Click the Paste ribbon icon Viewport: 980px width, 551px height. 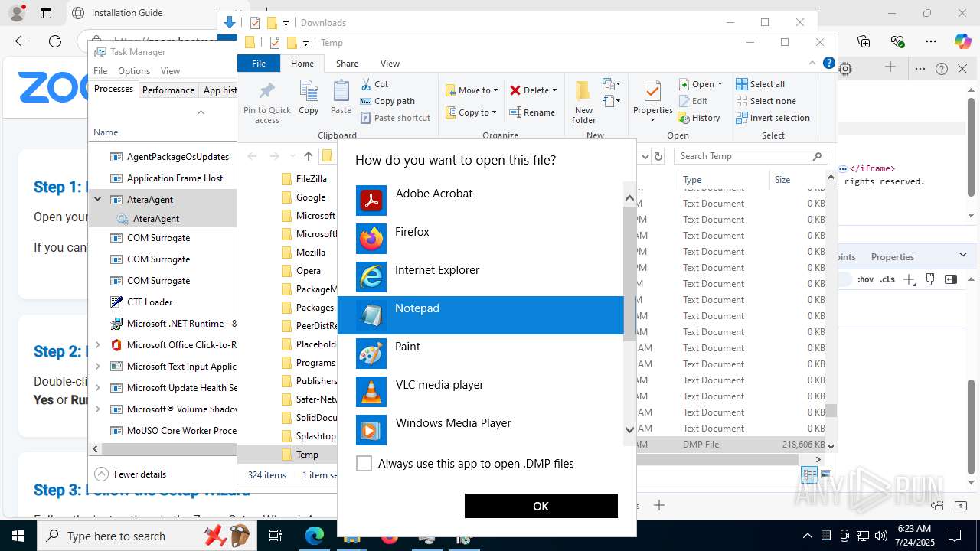coord(341,97)
